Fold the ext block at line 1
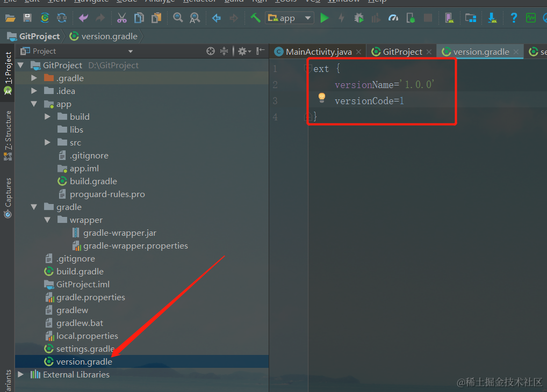The width and height of the screenshot is (547, 392). click(x=308, y=68)
